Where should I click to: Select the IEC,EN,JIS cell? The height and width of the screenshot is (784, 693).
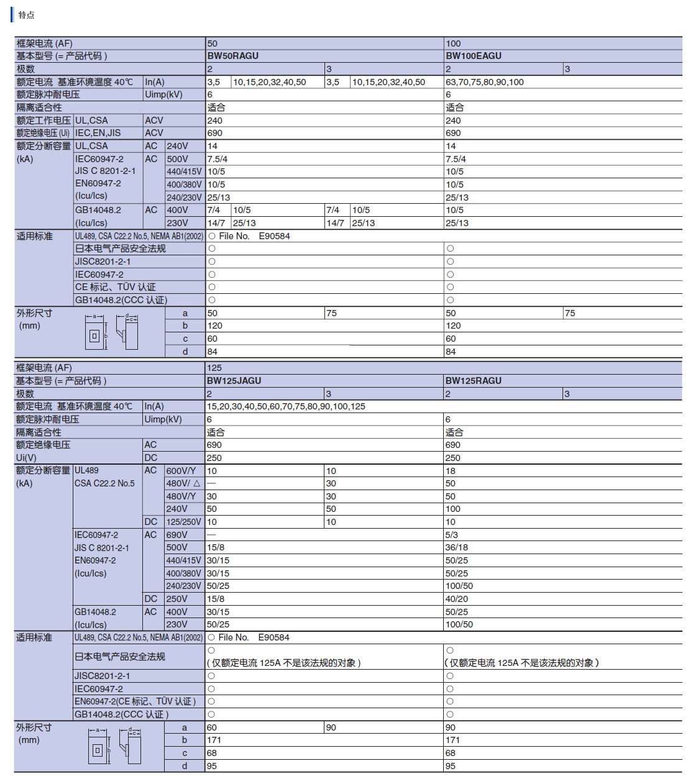coord(108,133)
